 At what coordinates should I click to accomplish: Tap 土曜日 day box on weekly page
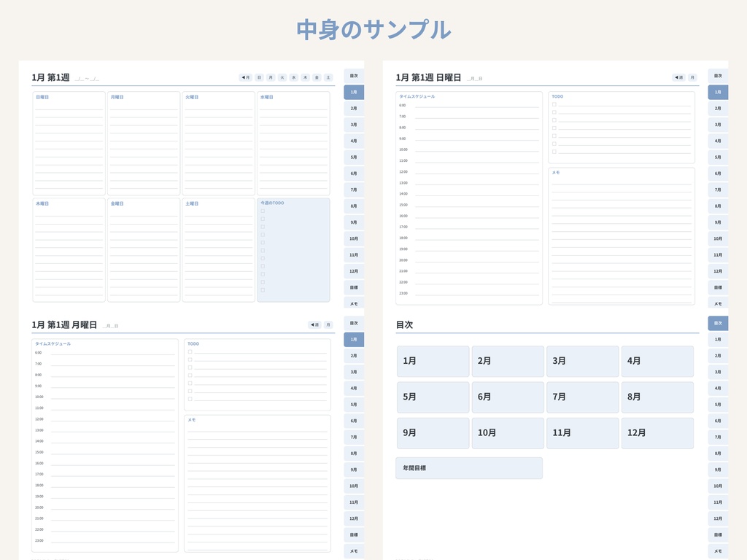click(x=219, y=250)
